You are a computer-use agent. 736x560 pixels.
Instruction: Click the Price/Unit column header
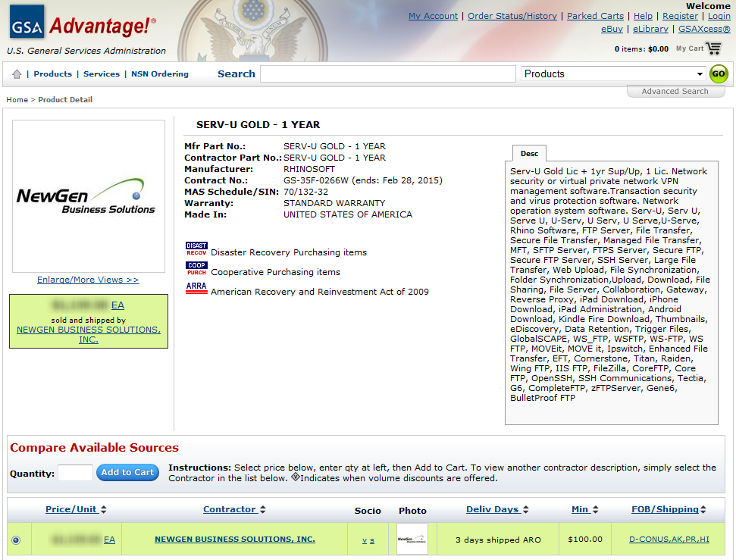point(71,509)
